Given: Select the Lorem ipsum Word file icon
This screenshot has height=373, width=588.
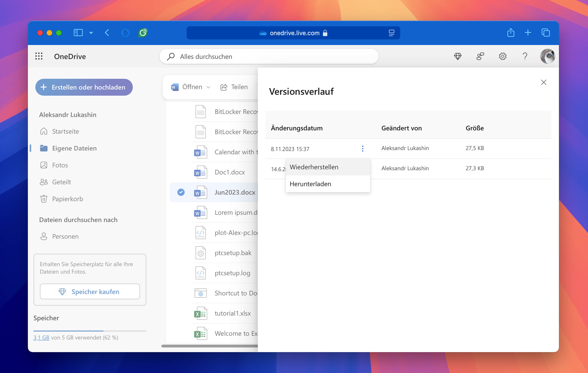Looking at the screenshot, I should [x=200, y=212].
